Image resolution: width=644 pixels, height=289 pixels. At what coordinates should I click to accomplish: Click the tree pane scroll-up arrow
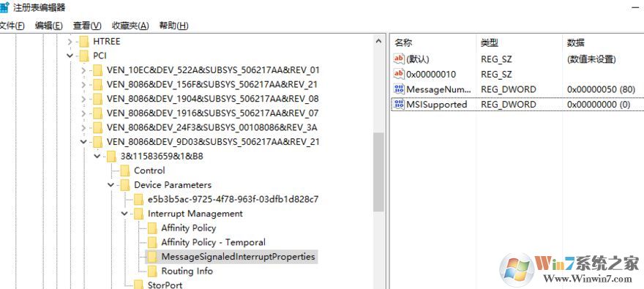[x=378, y=41]
